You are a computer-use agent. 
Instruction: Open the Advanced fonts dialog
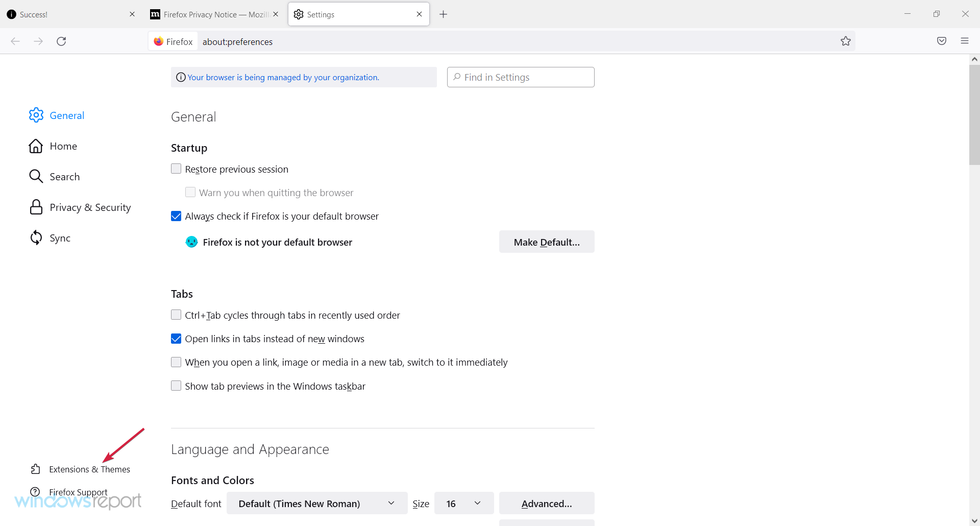tap(547, 503)
